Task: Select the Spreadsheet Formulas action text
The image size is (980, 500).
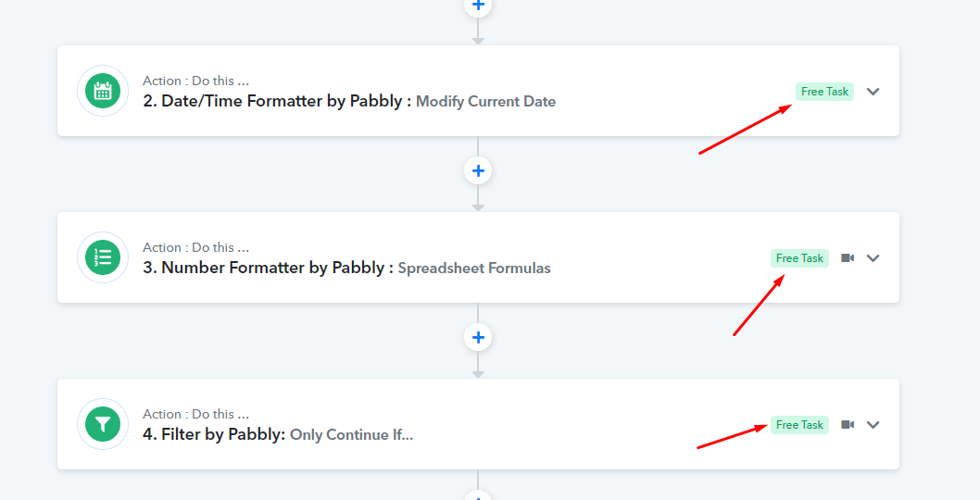Action: click(x=474, y=269)
